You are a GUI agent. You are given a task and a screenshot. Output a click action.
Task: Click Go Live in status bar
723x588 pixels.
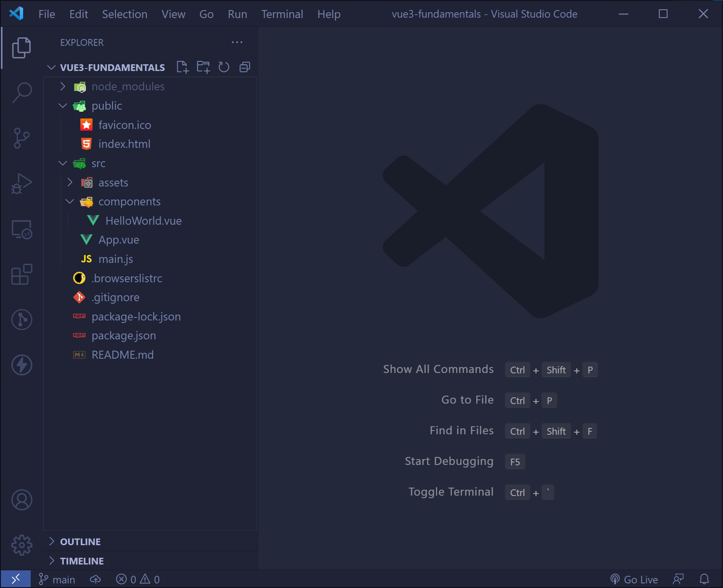coord(634,580)
